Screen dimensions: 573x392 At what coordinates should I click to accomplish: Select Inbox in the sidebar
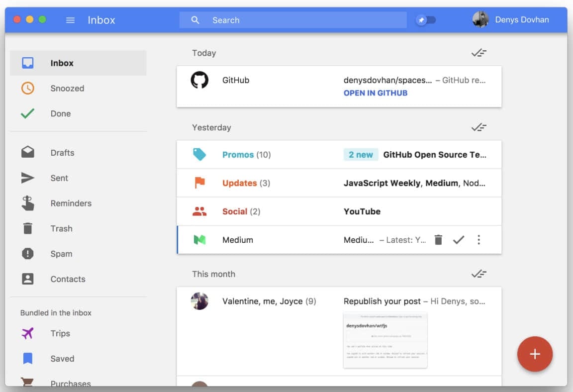click(x=78, y=63)
